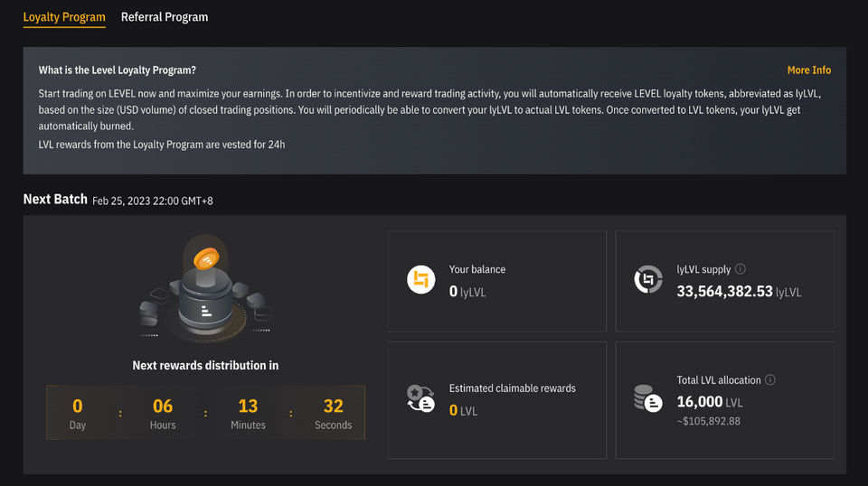Click the Next Batch date text
Image resolution: width=868 pixels, height=486 pixels.
pyautogui.click(x=153, y=201)
